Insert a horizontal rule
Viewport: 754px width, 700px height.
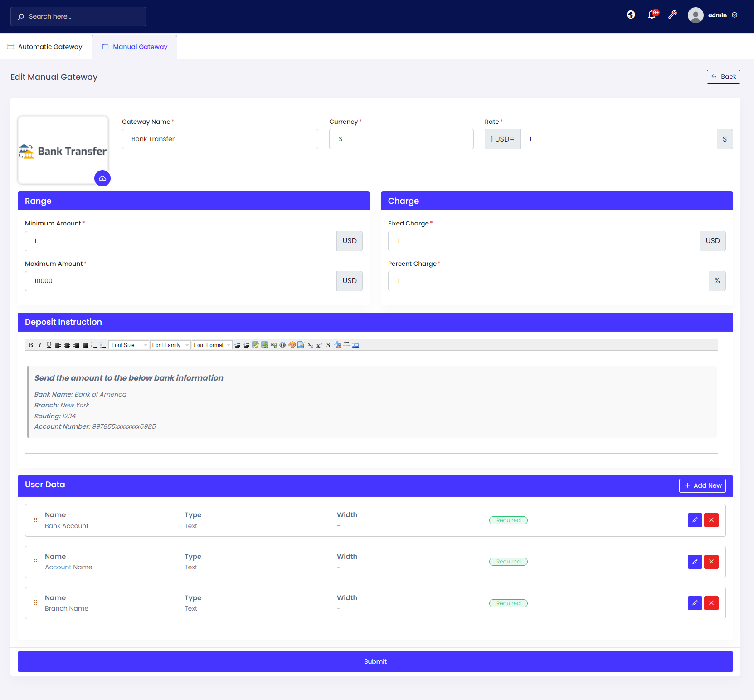346,345
